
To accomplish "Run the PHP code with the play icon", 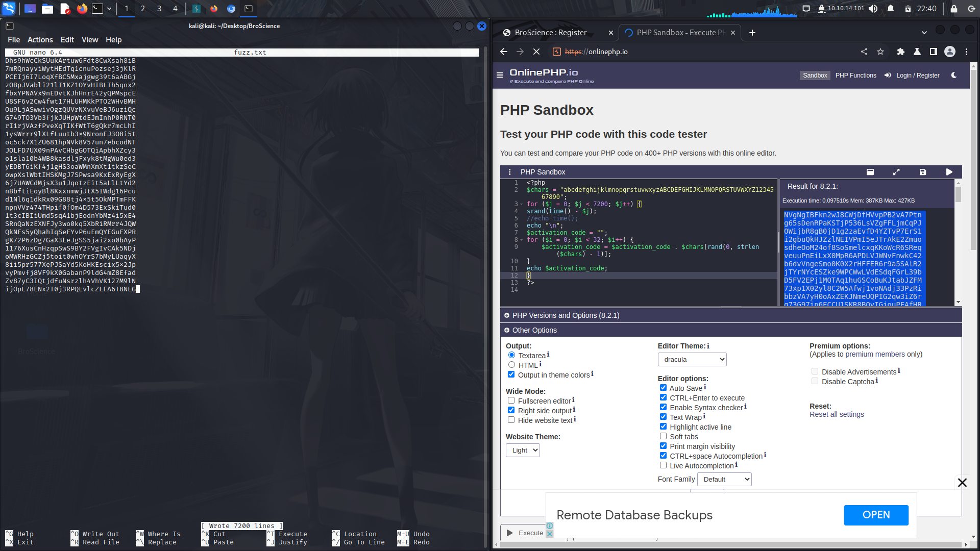I will 949,172.
